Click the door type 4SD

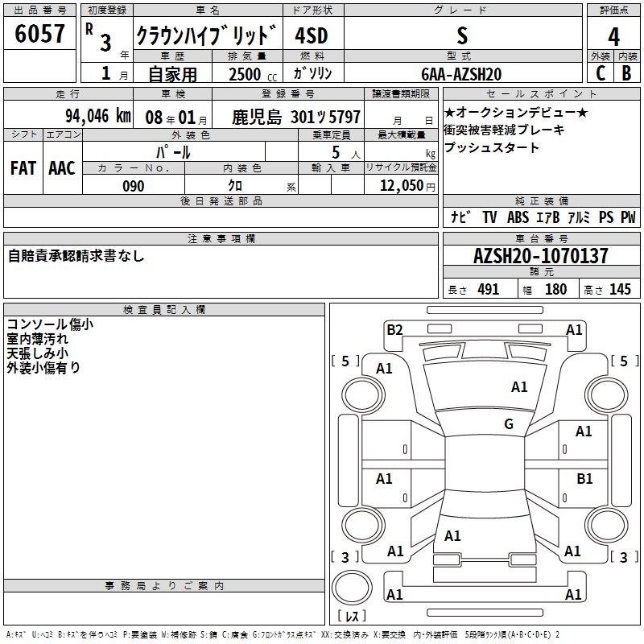pos(312,35)
